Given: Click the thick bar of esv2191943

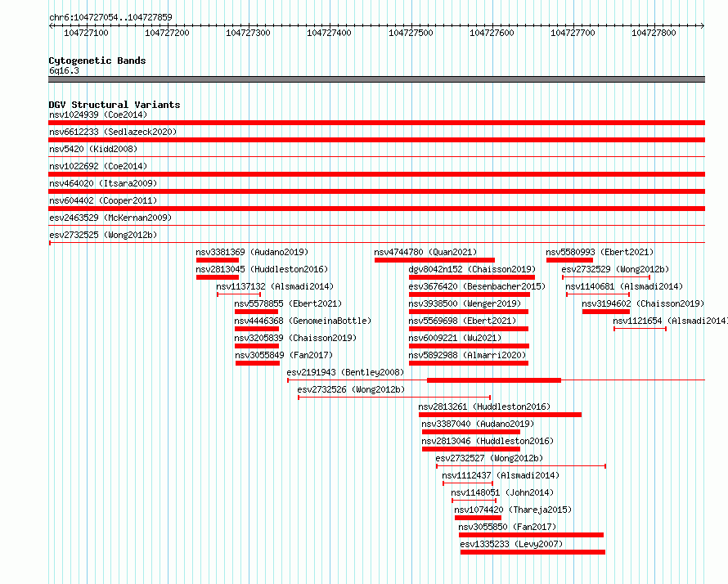Looking at the screenshot, I should tap(494, 380).
